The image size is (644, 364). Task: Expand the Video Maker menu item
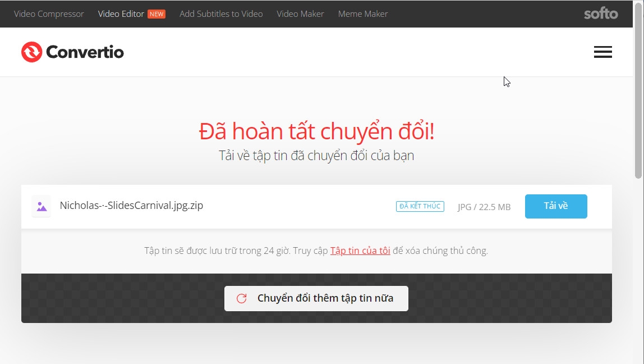click(300, 13)
